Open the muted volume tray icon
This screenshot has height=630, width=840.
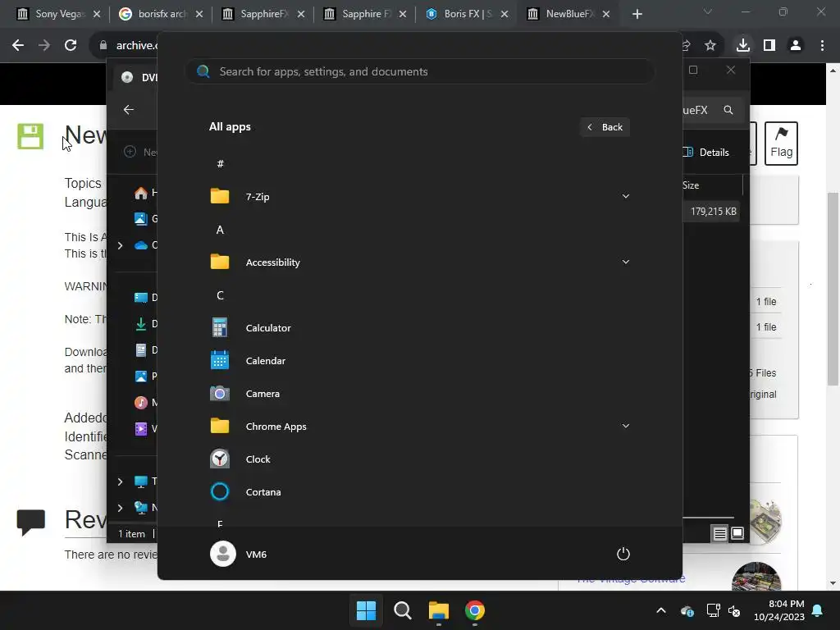coord(734,610)
